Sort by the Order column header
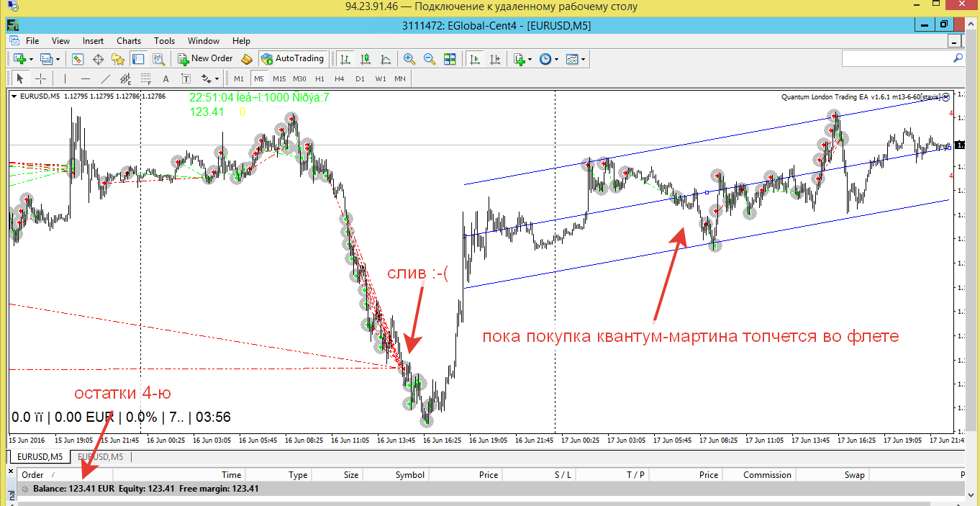Viewport: 980px width, 506px height. tap(65, 475)
